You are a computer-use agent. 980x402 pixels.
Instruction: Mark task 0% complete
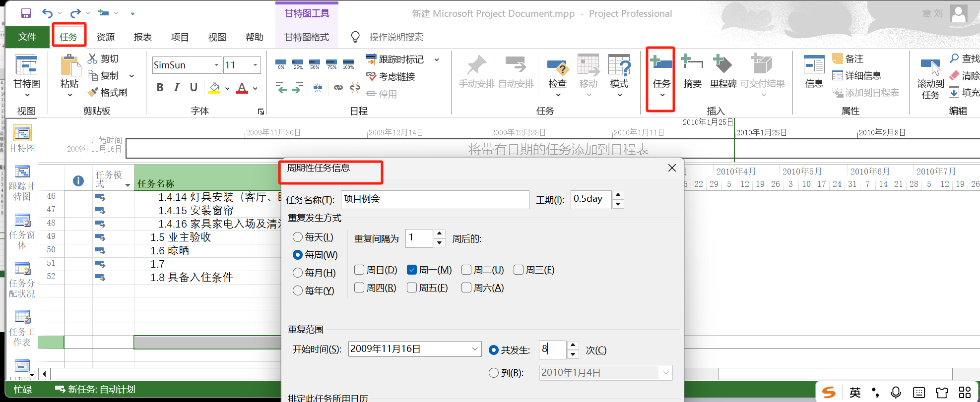tap(281, 64)
